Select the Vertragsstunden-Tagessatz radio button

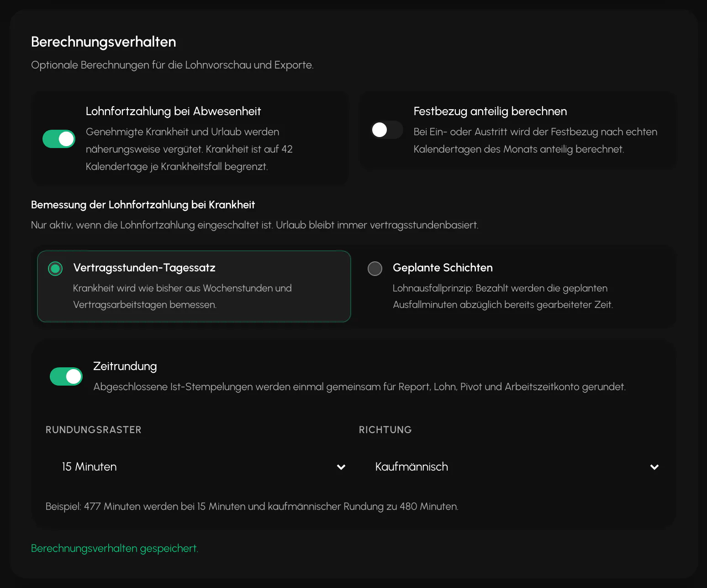(x=55, y=269)
